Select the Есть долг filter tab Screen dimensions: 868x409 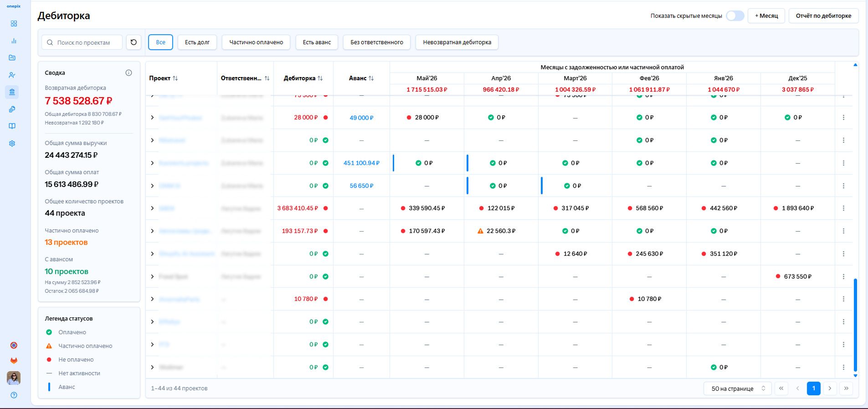pos(197,42)
